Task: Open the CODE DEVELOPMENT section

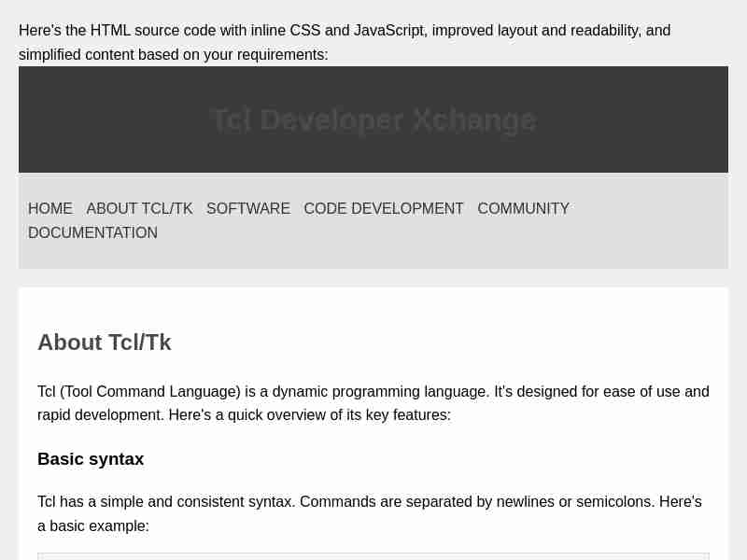Action: click(384, 209)
